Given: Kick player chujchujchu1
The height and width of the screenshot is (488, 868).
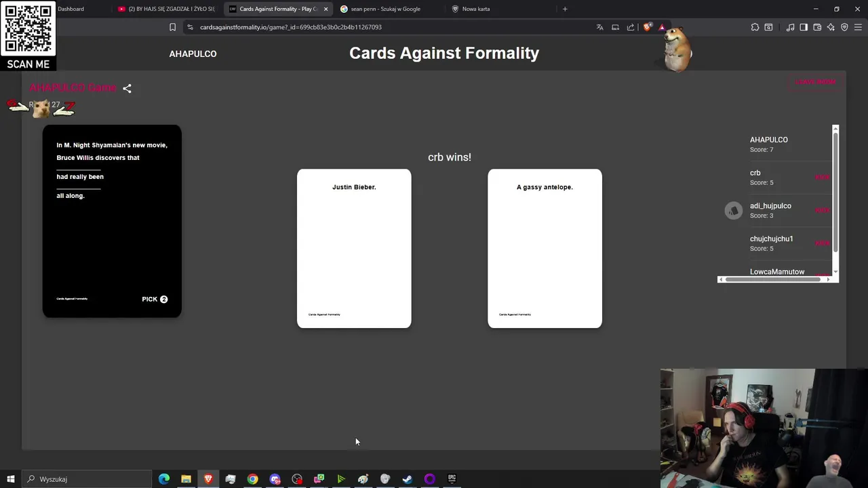Looking at the screenshot, I should coord(822,243).
